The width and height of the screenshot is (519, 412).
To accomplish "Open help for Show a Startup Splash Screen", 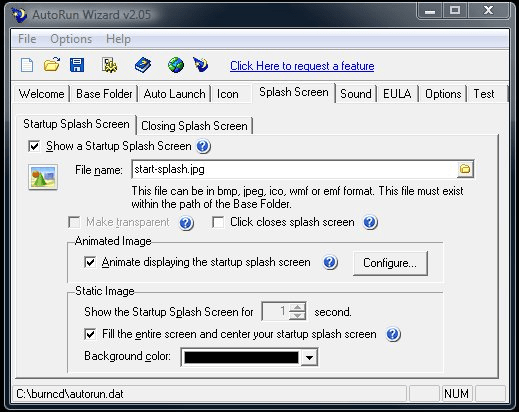I will pos(203,146).
